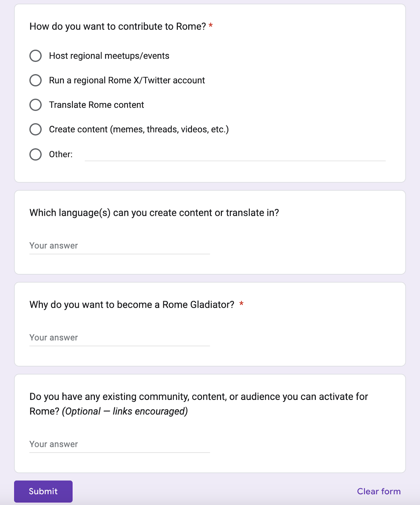Click the 'How do you want to contribute to Rome?' heading
Screen dimensions: 420x505
[118, 27]
